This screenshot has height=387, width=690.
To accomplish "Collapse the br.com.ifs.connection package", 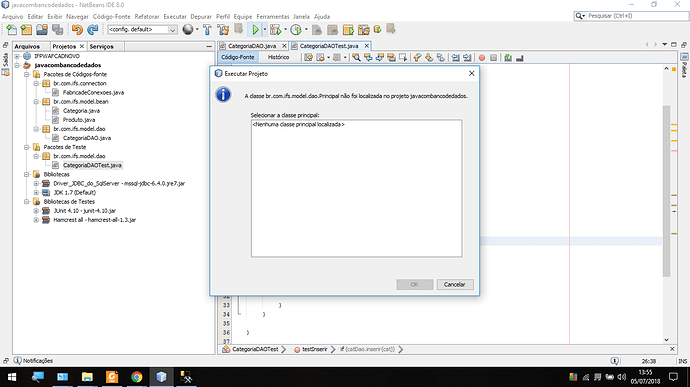I will tap(36, 83).
